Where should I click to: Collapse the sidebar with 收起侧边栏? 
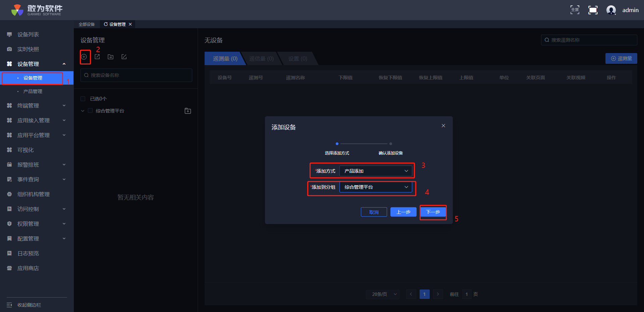point(24,305)
